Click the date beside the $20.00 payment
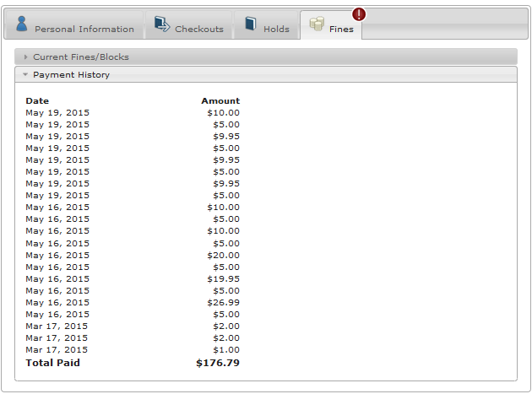The width and height of the screenshot is (532, 394). [57, 256]
